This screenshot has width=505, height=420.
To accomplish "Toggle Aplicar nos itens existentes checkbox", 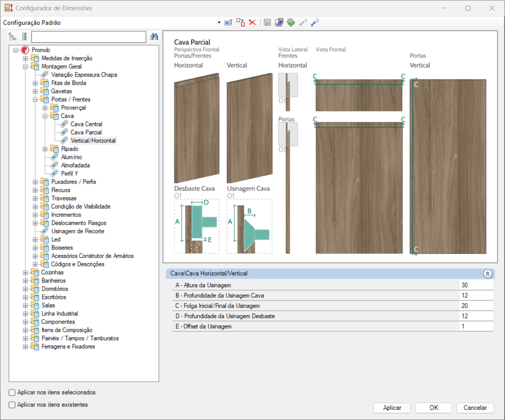I will [12, 405].
